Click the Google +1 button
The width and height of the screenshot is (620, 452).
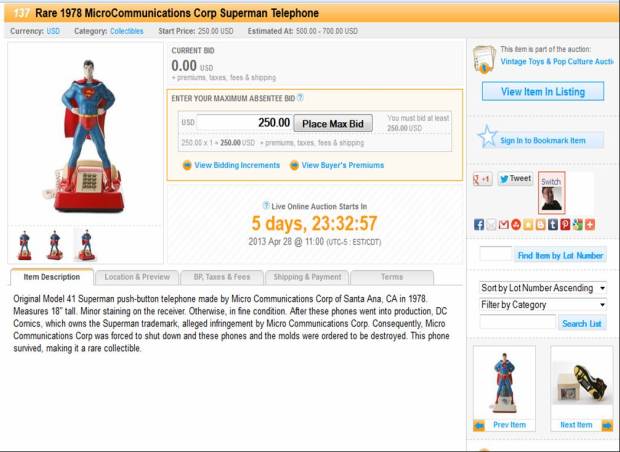pos(482,179)
